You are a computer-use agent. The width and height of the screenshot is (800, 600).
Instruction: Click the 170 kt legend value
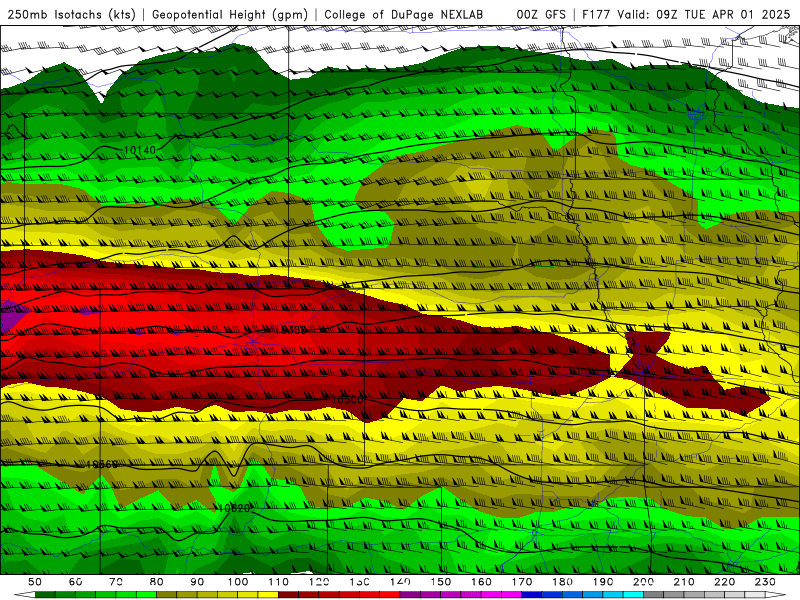522,582
